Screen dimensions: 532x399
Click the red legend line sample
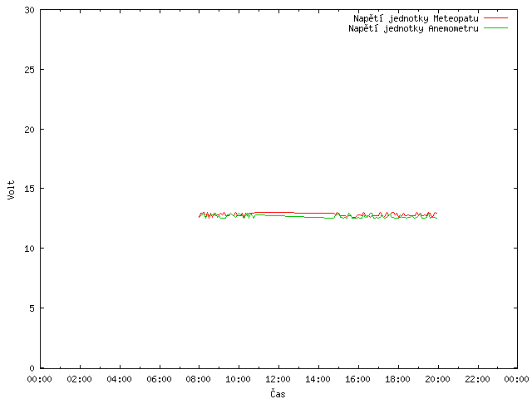[x=495, y=17]
